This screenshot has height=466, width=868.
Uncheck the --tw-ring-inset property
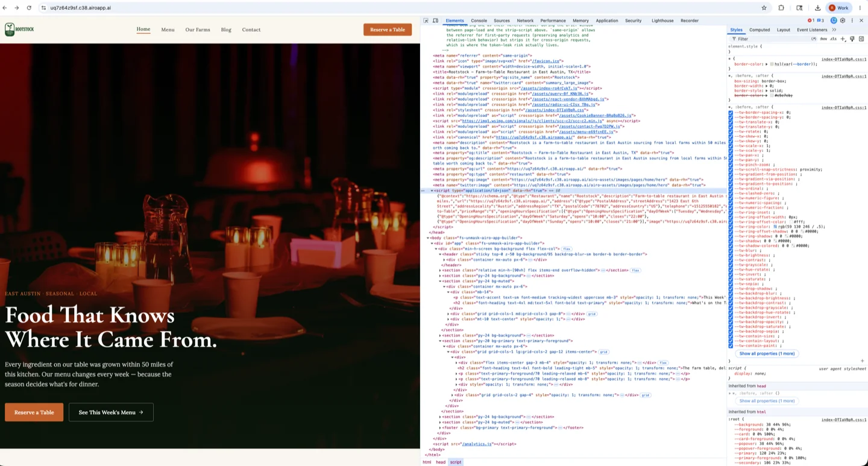point(731,212)
